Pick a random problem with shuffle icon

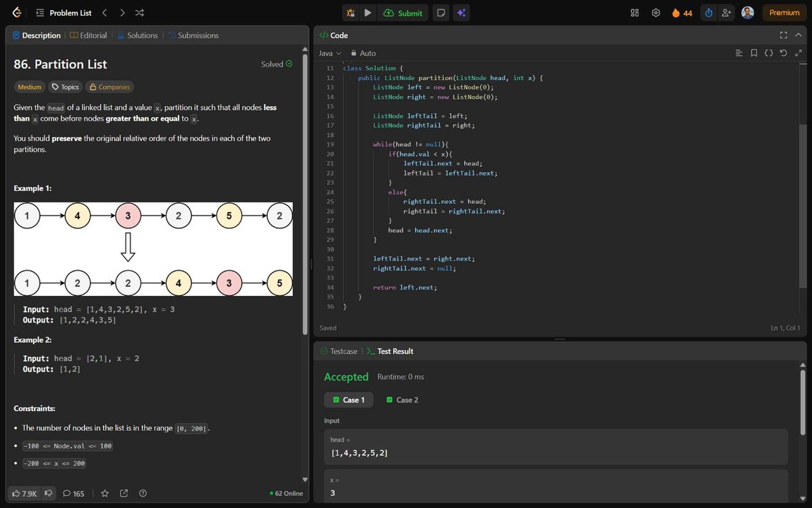pos(139,13)
